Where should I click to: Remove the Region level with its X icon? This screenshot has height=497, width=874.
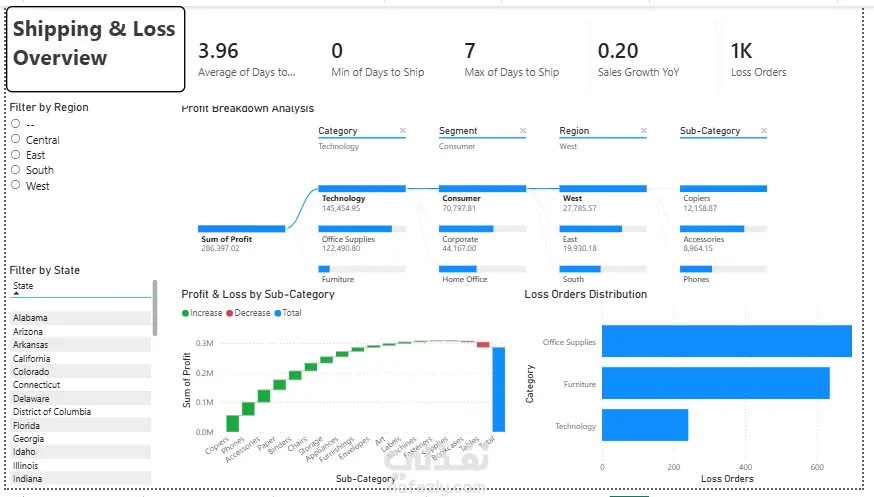click(643, 130)
